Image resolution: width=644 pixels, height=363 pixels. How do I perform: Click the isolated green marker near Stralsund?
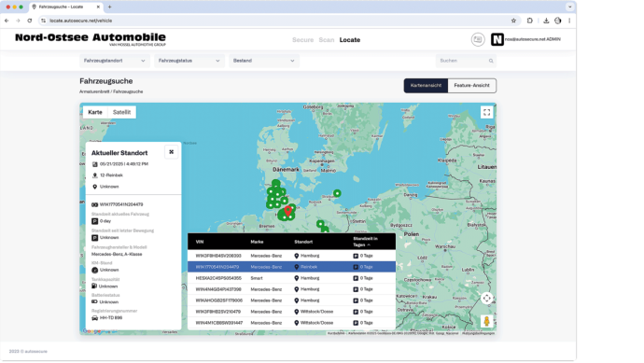(337, 193)
